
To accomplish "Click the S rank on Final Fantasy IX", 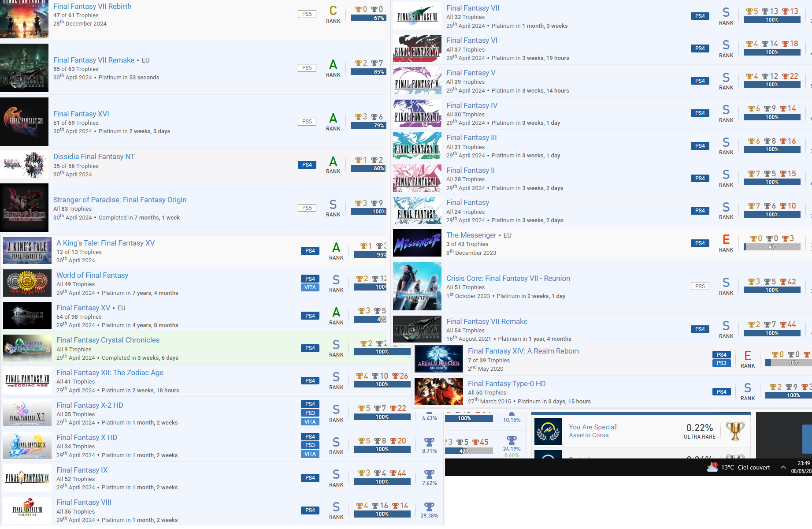I will click(x=336, y=478).
